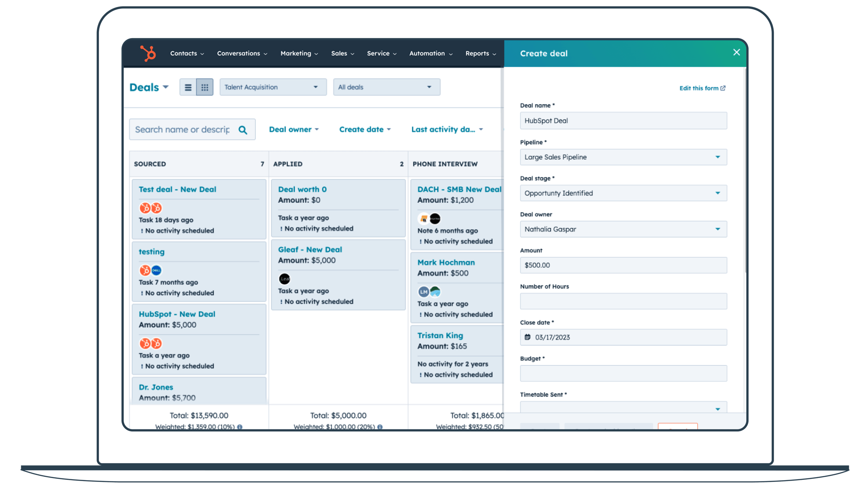
Task: Click the HubSpot sprocket logo
Action: [148, 53]
